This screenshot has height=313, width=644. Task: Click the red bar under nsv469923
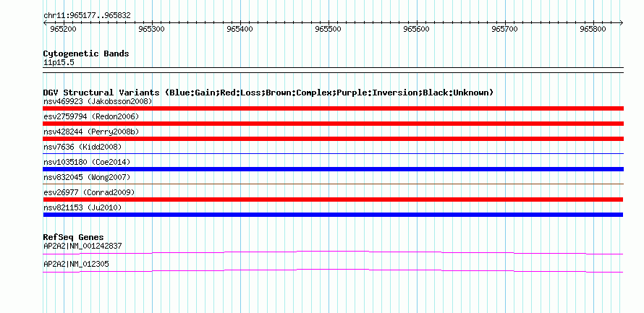click(333, 108)
